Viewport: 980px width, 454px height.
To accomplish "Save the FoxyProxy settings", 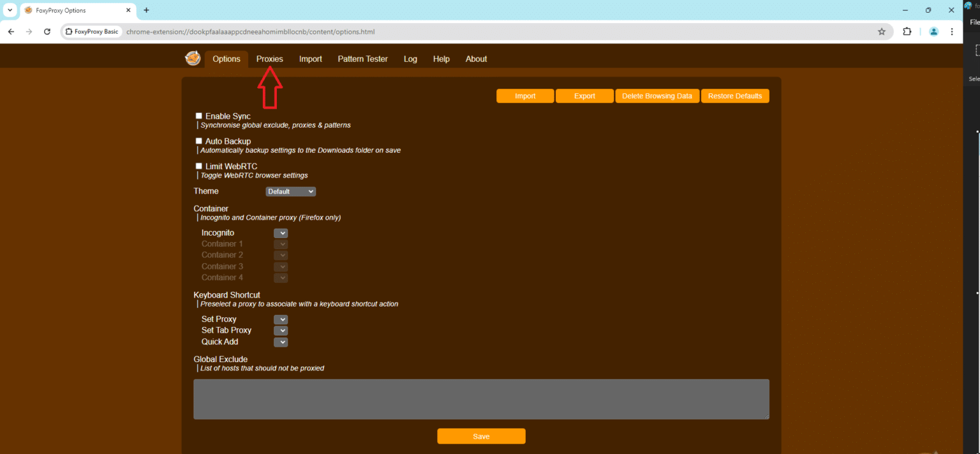I will [481, 435].
